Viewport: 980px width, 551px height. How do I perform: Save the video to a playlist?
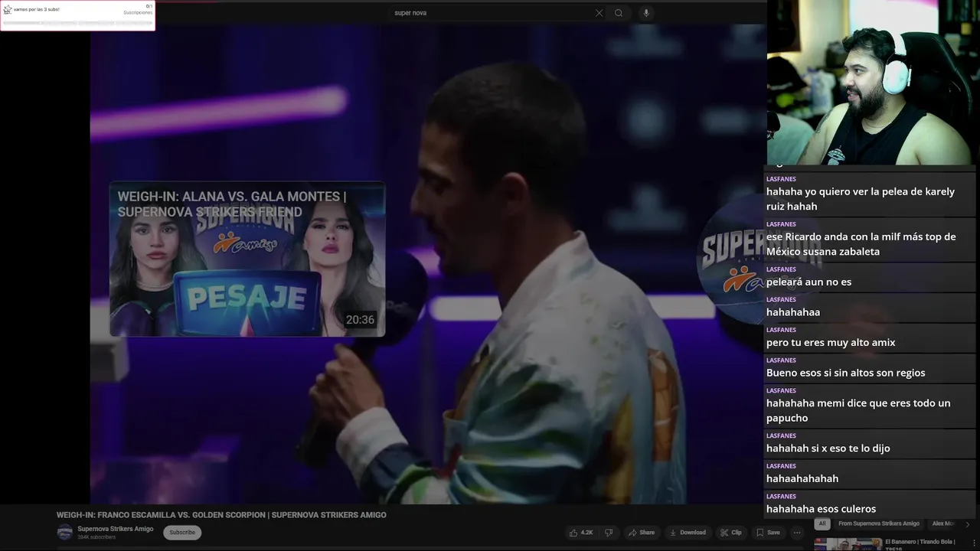coord(768,533)
